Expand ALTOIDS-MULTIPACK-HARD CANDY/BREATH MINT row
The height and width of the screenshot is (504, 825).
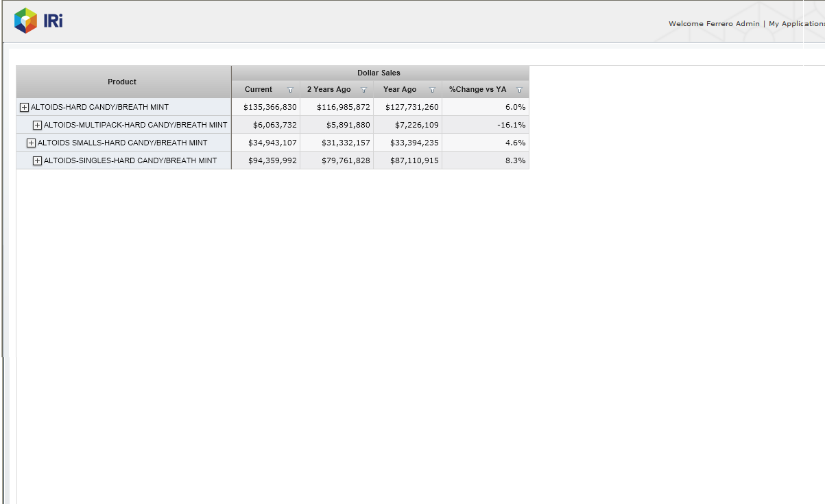(38, 125)
